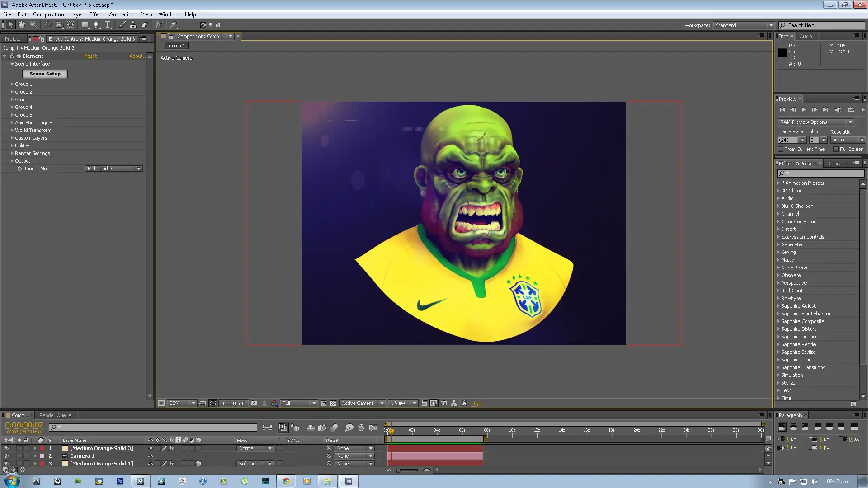The height and width of the screenshot is (488, 868).
Task: Switch to the Render Queue tab
Action: [55, 415]
